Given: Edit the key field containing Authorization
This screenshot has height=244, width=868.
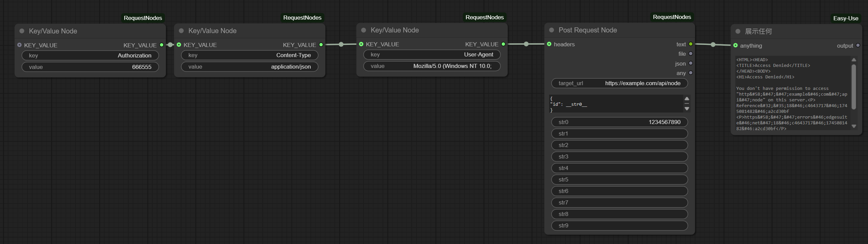Looking at the screenshot, I should (90, 55).
